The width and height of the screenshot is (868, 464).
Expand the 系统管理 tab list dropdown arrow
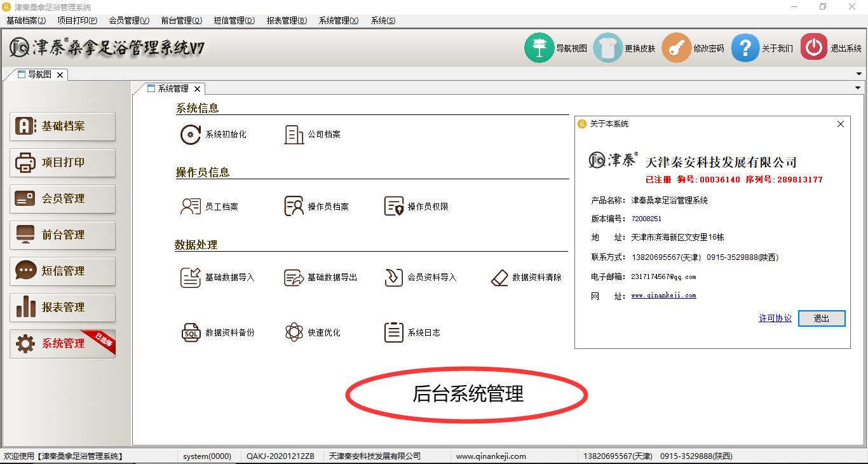[x=857, y=88]
